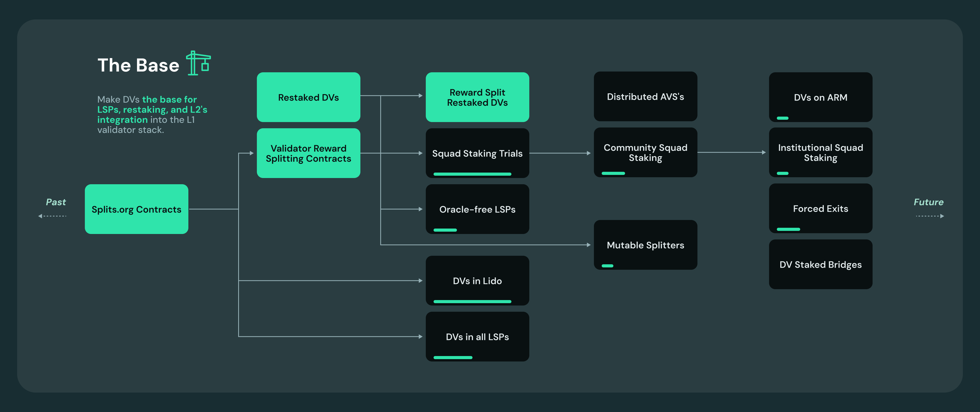Select the Restaked DVs box

308,97
